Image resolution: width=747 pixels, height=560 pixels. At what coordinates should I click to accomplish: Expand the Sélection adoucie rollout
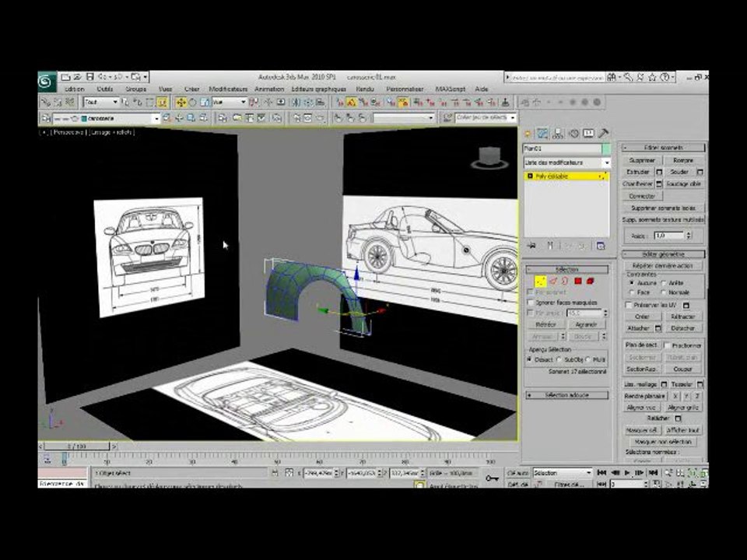click(x=567, y=395)
